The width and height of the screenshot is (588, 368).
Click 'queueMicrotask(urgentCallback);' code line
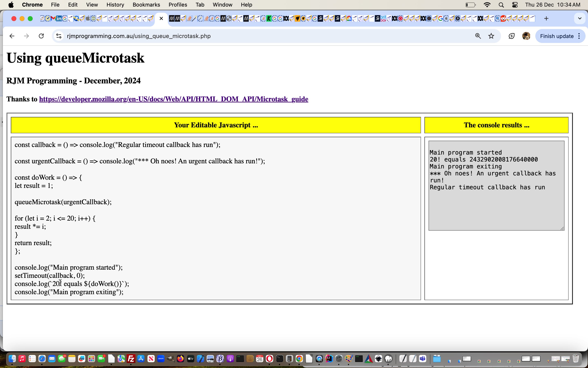(x=63, y=202)
